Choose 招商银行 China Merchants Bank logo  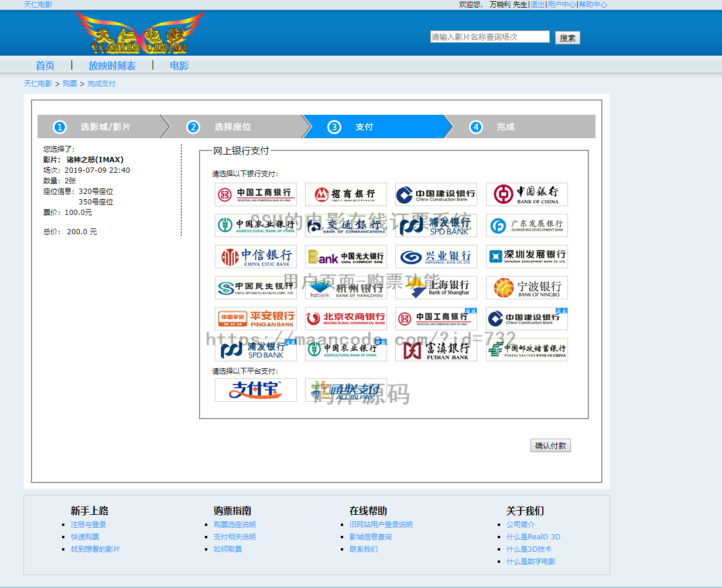(x=346, y=194)
